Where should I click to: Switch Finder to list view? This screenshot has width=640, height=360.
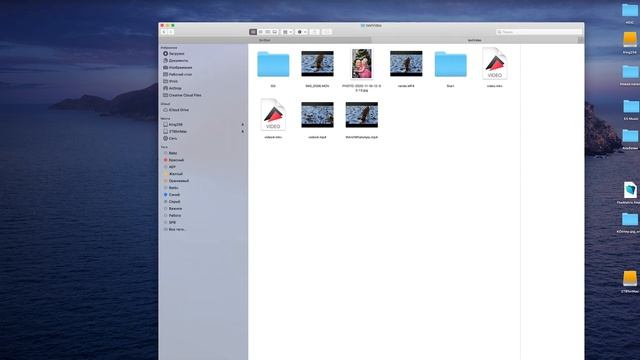[x=260, y=32]
